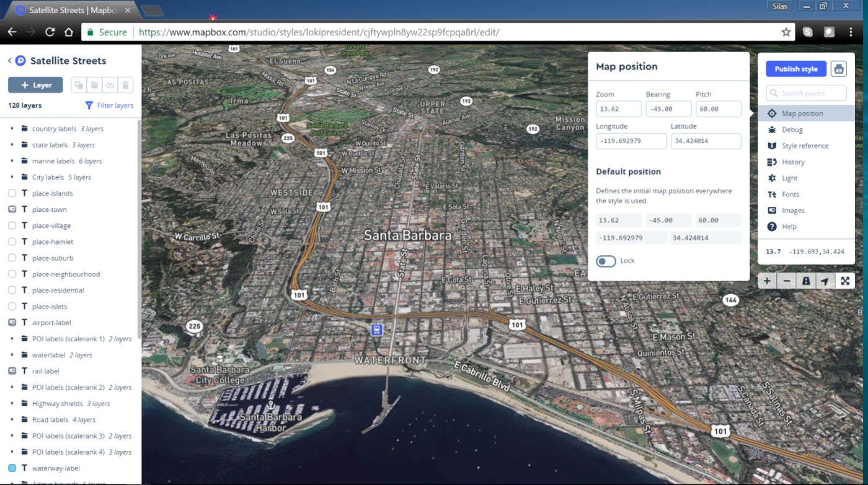The image size is (868, 485).
Task: Reset bearing with the compass arrow icon
Action: pos(825,281)
